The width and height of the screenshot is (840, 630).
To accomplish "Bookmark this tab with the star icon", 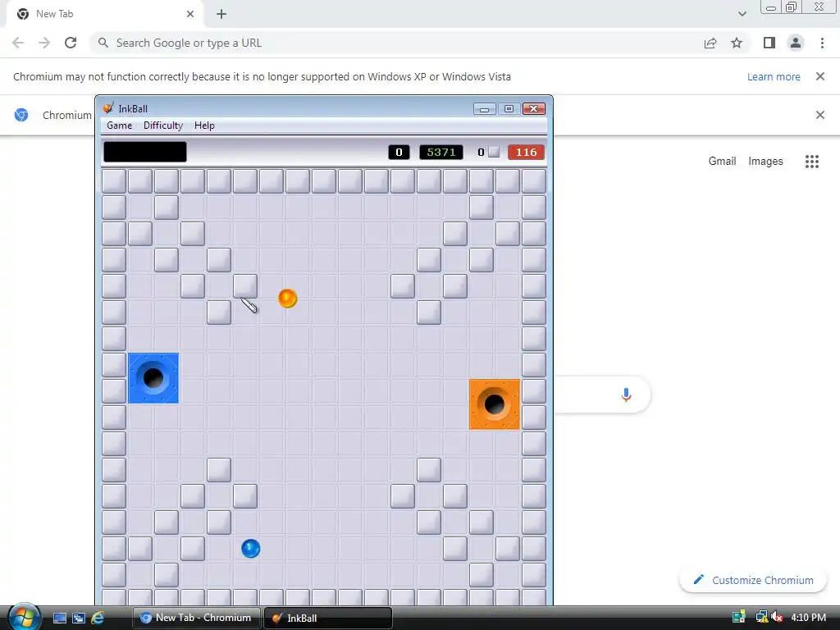I will click(737, 43).
